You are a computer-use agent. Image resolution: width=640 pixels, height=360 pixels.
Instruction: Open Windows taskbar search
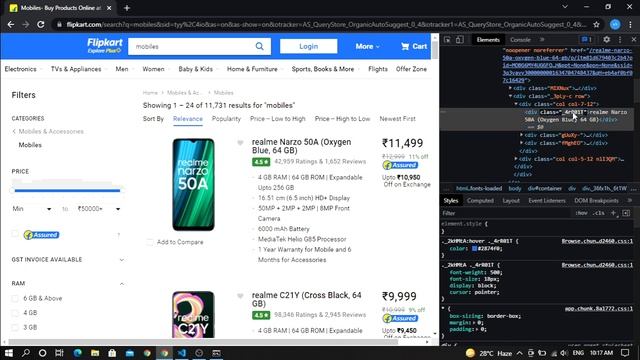coord(26,353)
